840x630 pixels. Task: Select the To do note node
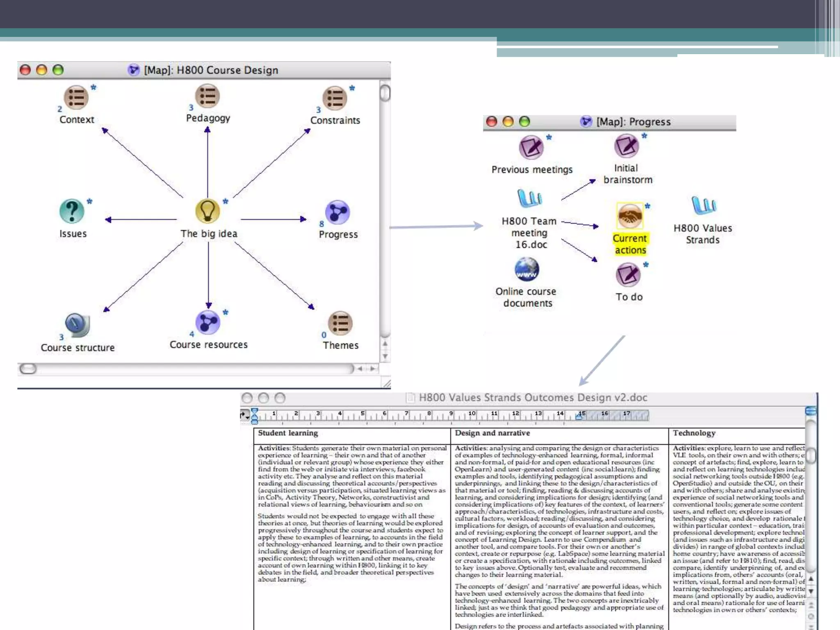pos(628,275)
